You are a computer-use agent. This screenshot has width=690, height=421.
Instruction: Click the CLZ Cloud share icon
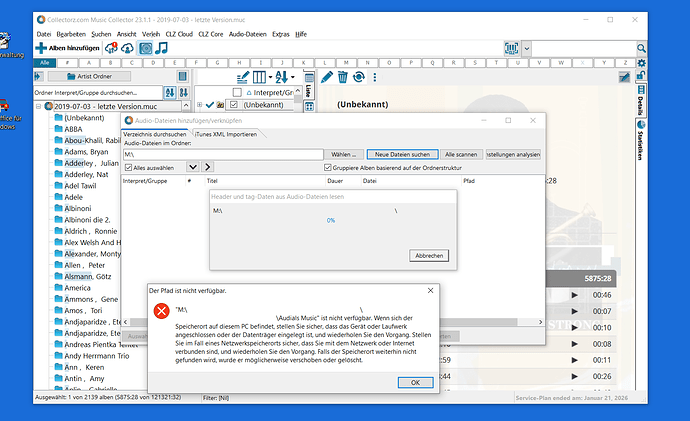tap(128, 48)
